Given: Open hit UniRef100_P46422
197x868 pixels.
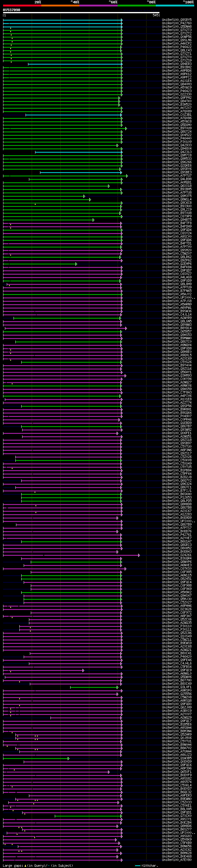Looking at the screenshot, I should (177, 47).
